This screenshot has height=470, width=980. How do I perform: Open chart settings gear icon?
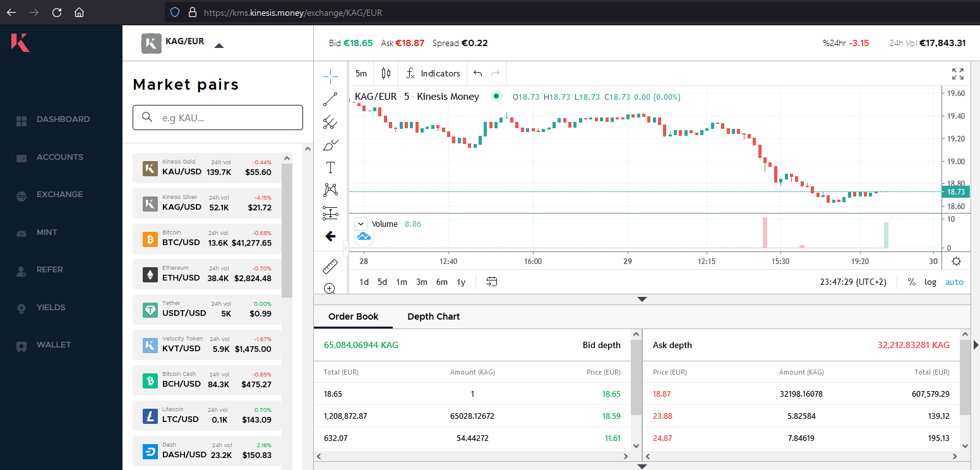click(956, 262)
